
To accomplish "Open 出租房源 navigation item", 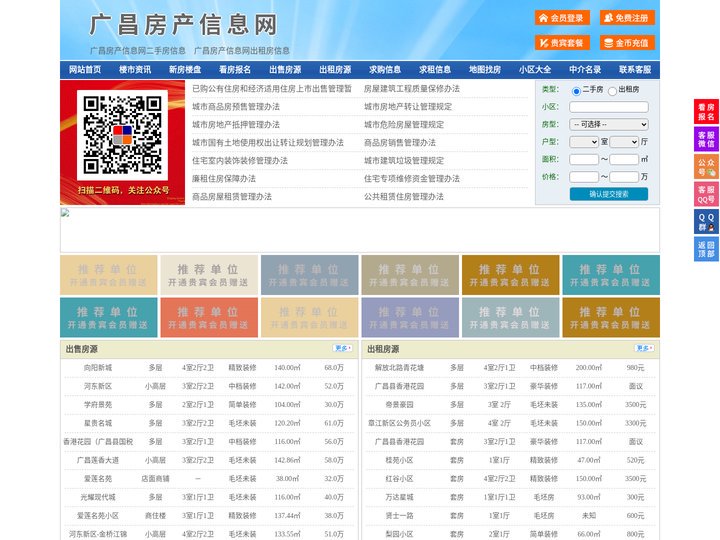I will pyautogui.click(x=335, y=70).
